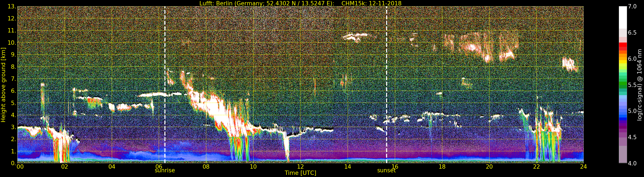This screenshot has width=644, height=177.
Task: Click the '6.' height axis tick label
Action: [x=14, y=91]
